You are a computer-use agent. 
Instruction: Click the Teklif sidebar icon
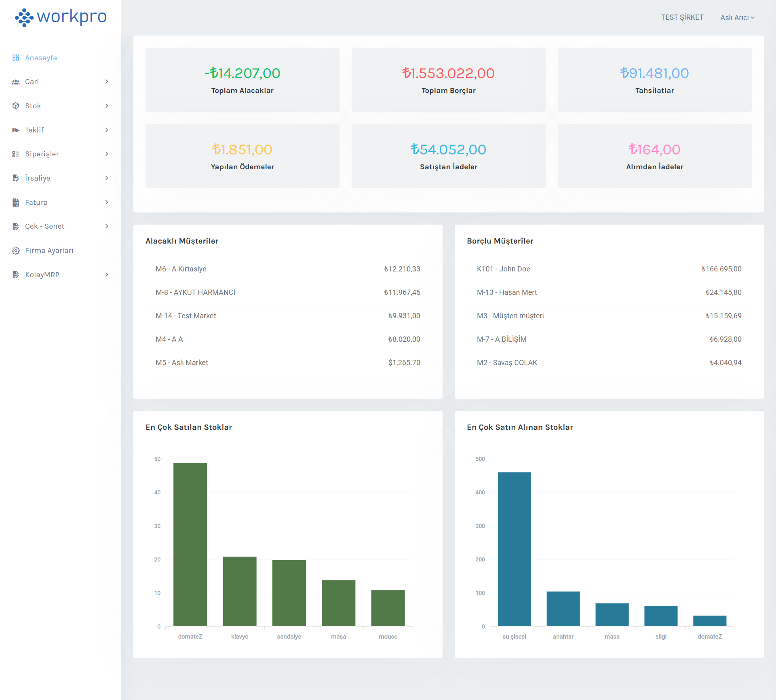(x=16, y=130)
